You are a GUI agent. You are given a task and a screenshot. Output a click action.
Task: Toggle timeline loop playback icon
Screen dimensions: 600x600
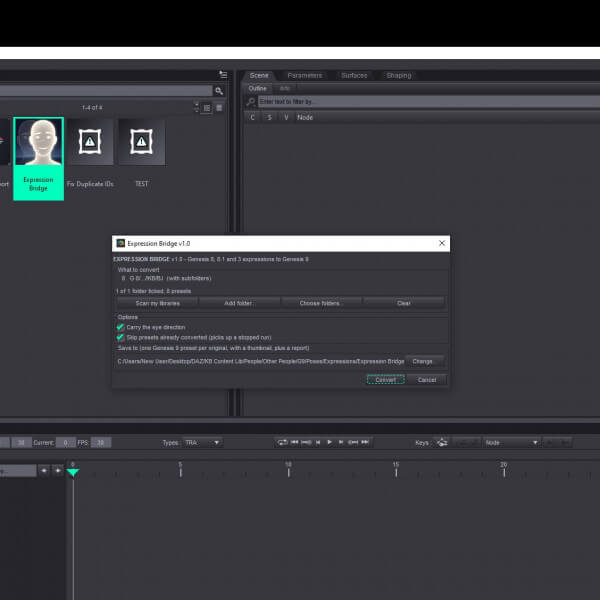coord(282,442)
